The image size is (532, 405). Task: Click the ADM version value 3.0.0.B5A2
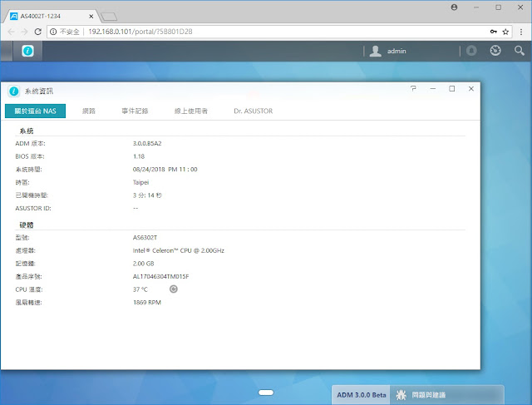[147, 143]
